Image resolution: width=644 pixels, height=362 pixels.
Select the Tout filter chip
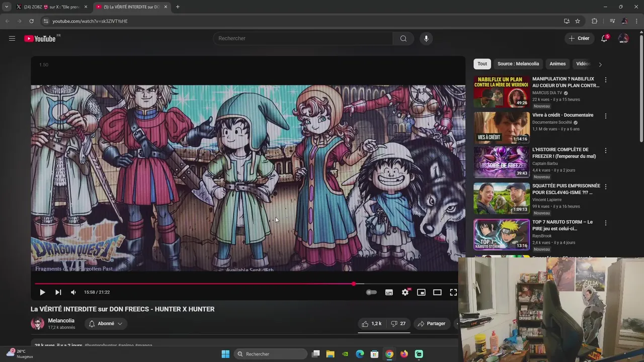(482, 64)
